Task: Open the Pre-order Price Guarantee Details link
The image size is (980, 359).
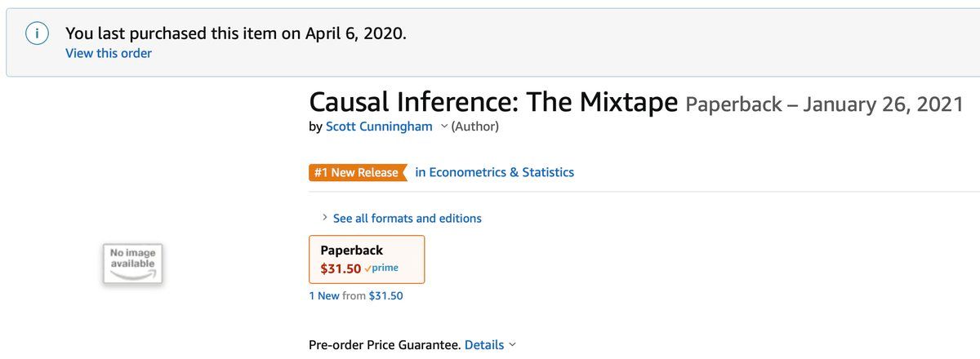Action: 484,344
